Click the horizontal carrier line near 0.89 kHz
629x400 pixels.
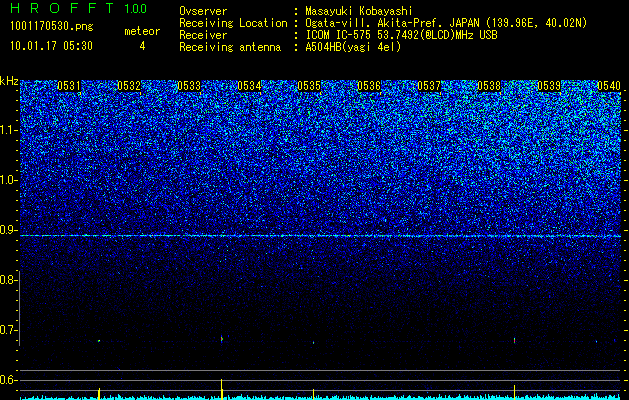[x=320, y=236]
